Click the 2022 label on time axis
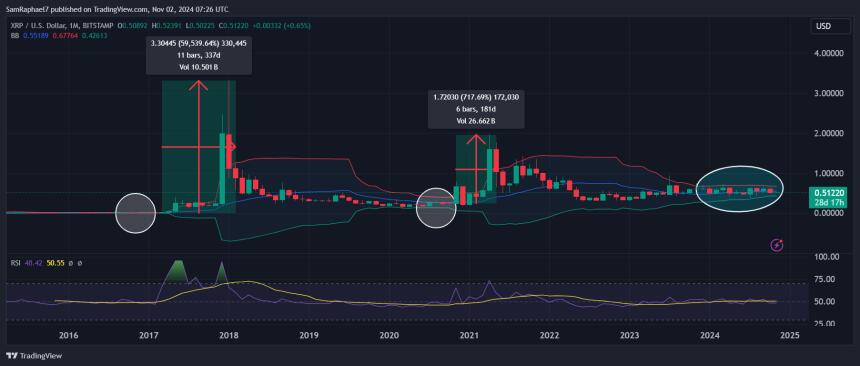 point(549,335)
